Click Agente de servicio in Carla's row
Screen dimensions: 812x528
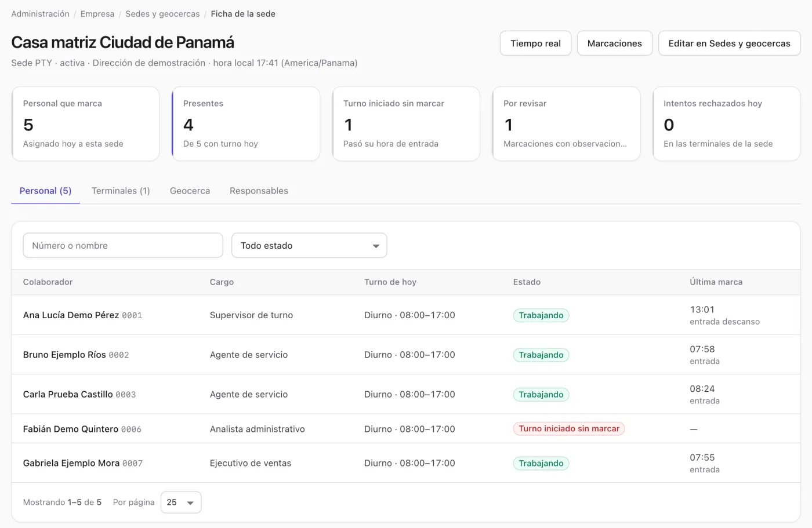coord(249,394)
